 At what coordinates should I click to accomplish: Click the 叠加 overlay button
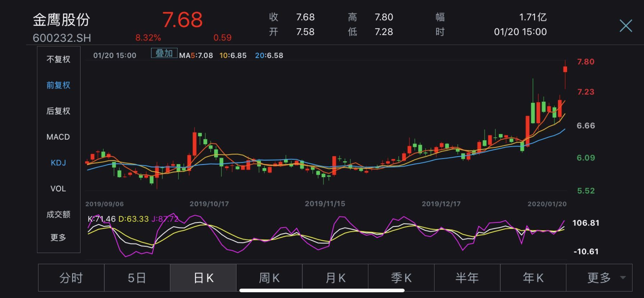click(x=164, y=54)
